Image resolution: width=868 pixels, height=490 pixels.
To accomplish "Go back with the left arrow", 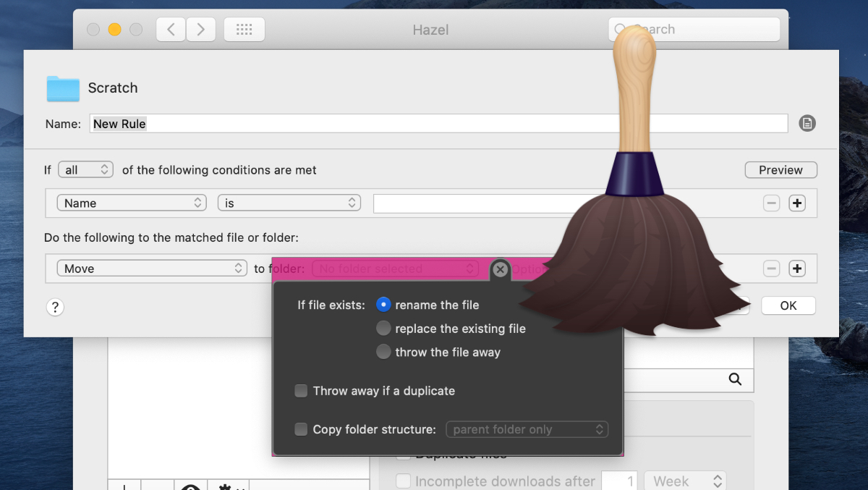I will [171, 30].
